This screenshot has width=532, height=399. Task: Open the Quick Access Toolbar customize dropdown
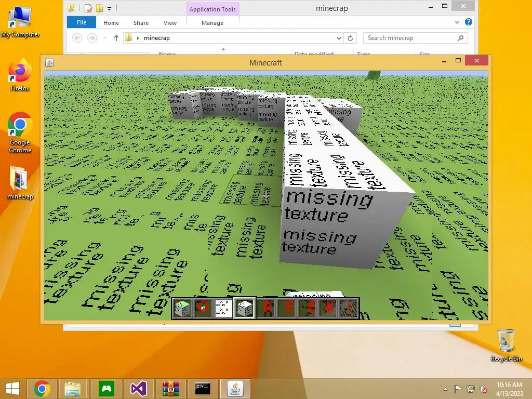tap(109, 8)
